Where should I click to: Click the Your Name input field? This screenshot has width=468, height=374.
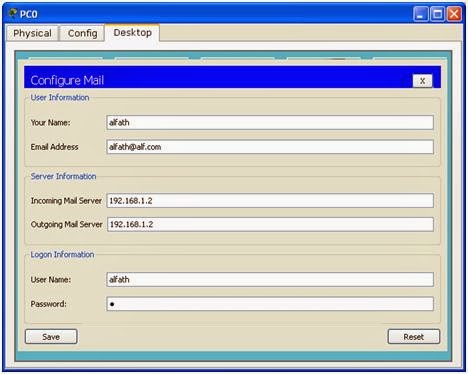coord(270,122)
